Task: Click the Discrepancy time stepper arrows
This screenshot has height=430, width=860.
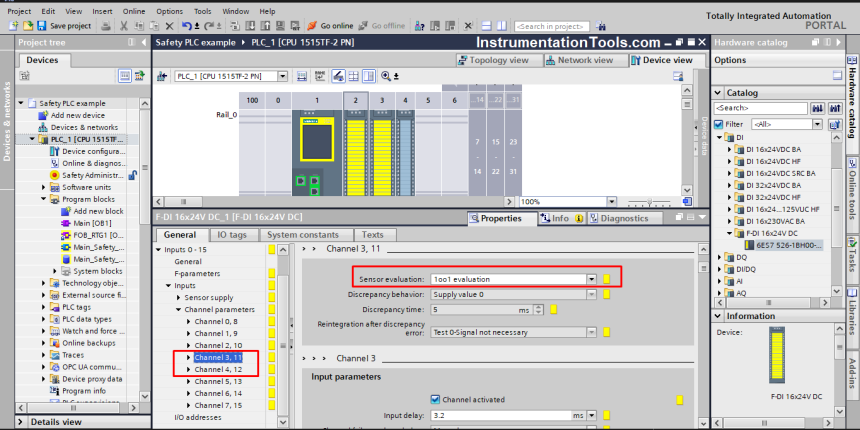Action: (x=538, y=310)
